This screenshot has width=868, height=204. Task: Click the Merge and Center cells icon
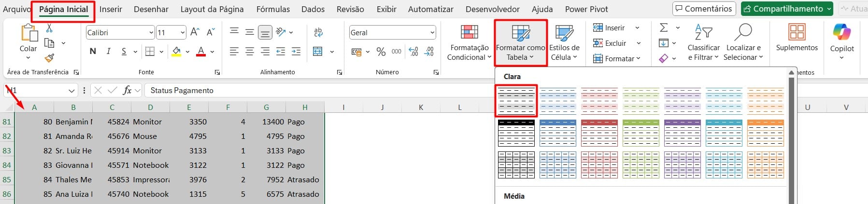click(317, 51)
